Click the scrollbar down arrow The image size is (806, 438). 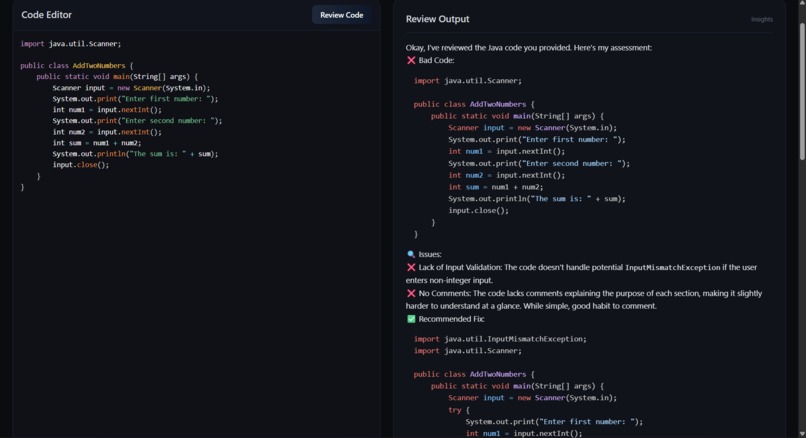click(802, 434)
